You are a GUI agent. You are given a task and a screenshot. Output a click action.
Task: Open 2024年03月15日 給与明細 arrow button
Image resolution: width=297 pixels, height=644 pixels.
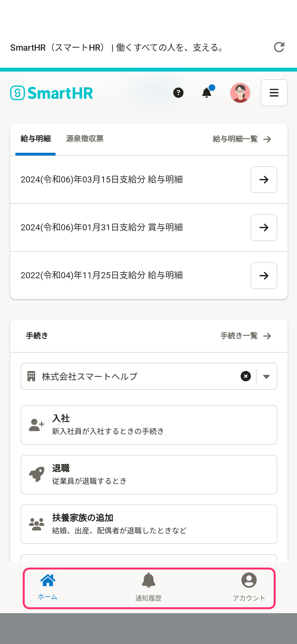click(x=264, y=180)
